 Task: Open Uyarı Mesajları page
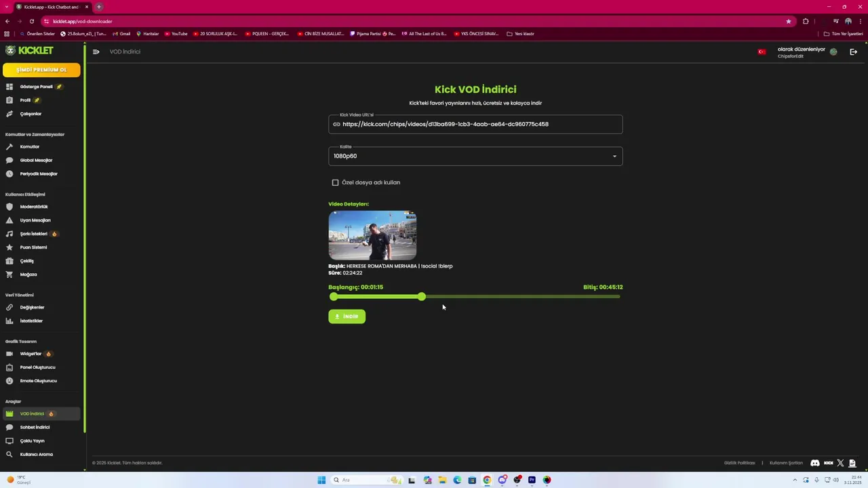(41, 220)
